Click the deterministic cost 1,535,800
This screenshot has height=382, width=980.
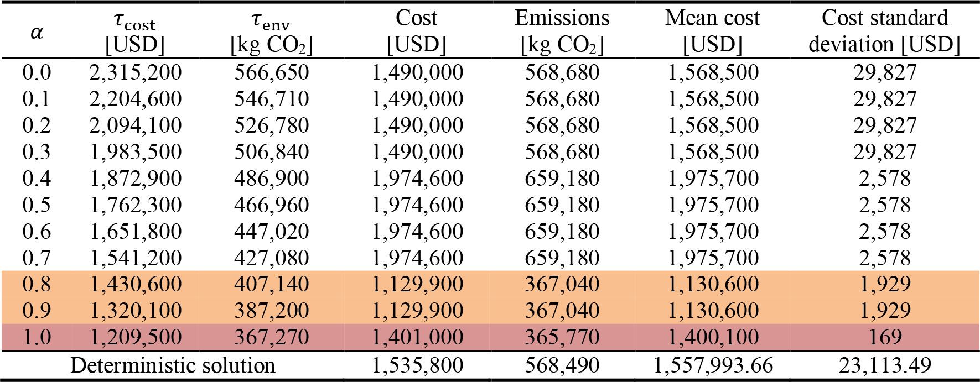(x=417, y=365)
